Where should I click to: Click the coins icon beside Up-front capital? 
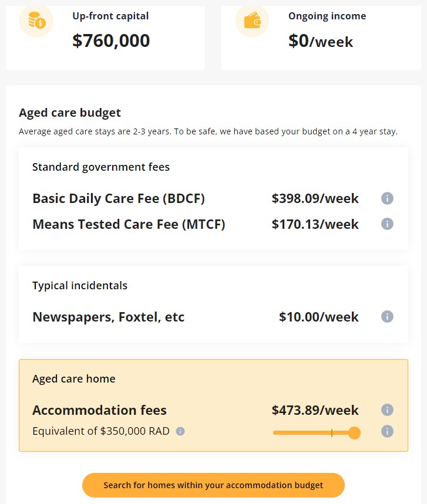tap(36, 21)
